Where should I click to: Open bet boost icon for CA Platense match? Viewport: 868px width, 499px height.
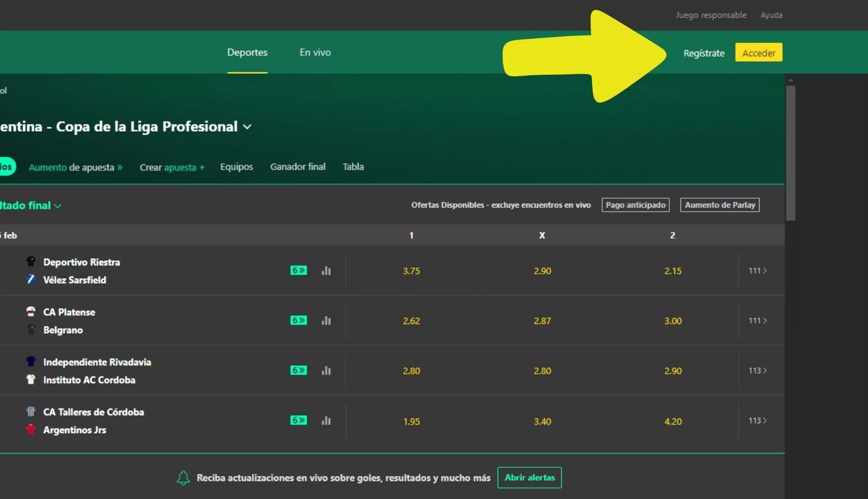(x=298, y=321)
